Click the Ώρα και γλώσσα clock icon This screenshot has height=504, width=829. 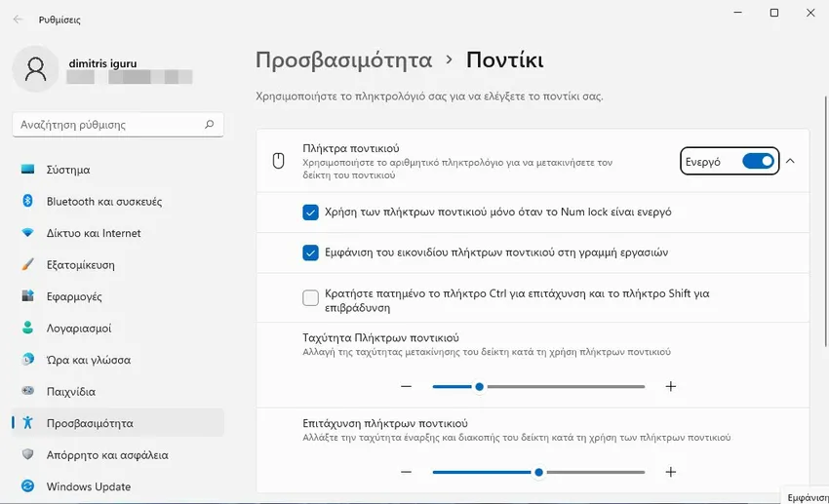27,360
